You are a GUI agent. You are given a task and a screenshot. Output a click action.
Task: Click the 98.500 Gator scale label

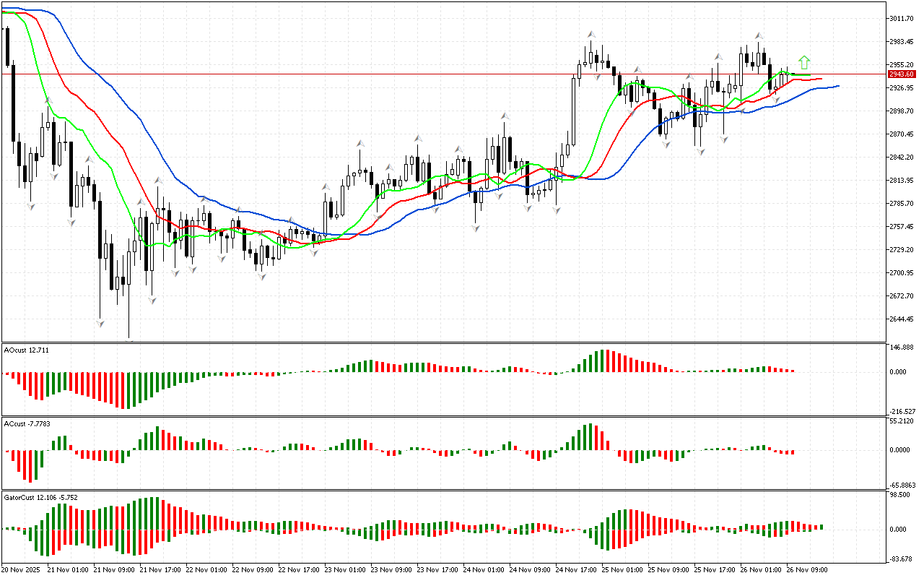901,495
